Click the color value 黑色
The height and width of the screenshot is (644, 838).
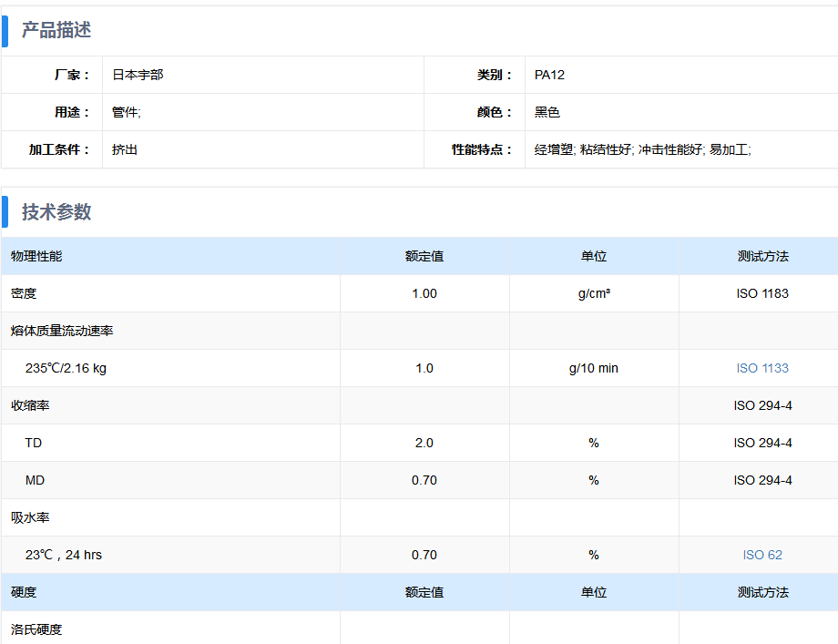click(x=547, y=112)
